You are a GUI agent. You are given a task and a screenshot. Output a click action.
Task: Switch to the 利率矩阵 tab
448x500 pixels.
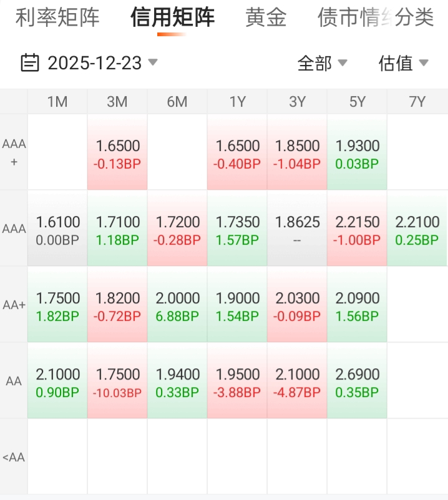[57, 17]
